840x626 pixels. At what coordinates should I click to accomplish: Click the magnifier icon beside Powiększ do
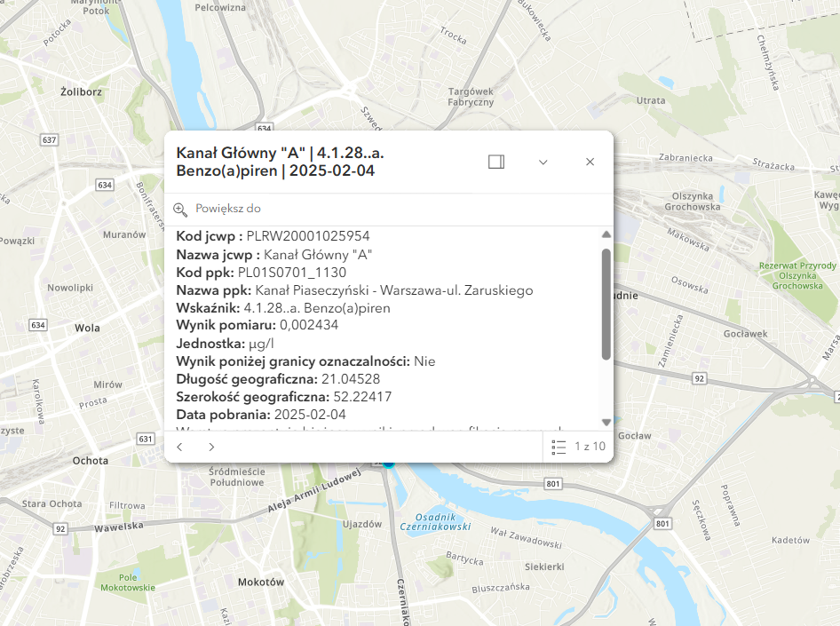[x=180, y=209]
